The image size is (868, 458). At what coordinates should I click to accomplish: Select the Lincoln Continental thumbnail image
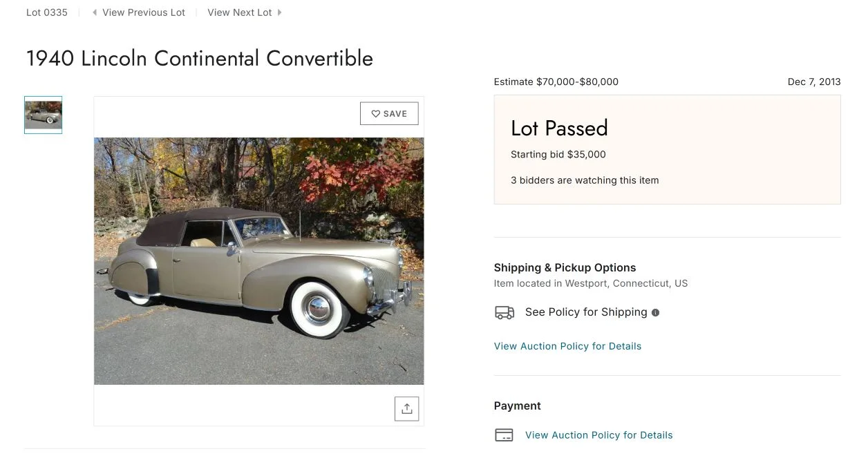tap(43, 115)
